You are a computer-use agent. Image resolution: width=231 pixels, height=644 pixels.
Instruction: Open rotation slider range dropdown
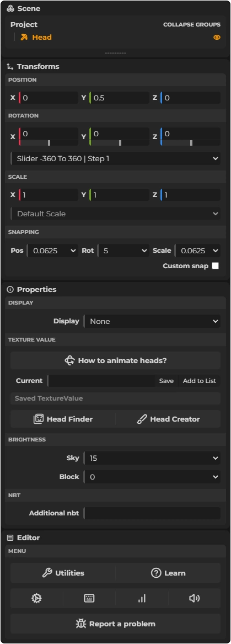(x=115, y=158)
